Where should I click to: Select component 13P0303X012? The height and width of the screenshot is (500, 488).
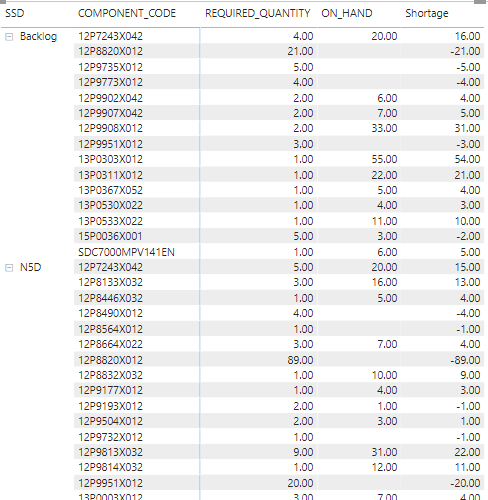110,159
